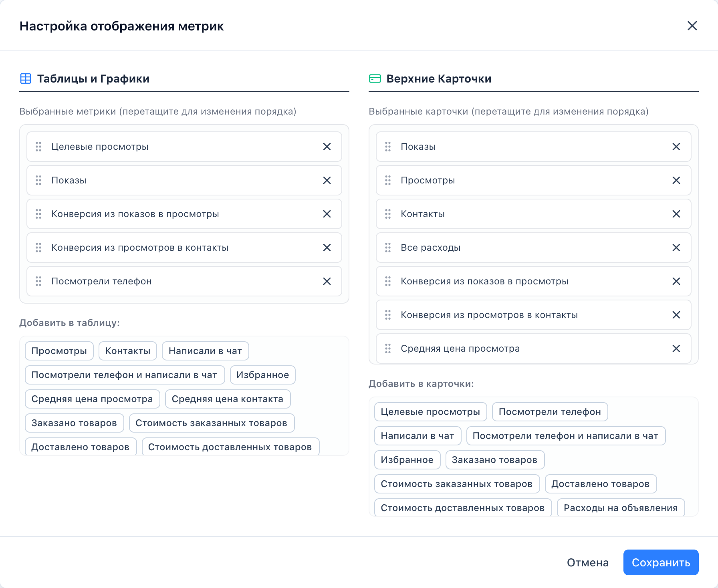Add Заказано товаров chip to cards

click(495, 460)
